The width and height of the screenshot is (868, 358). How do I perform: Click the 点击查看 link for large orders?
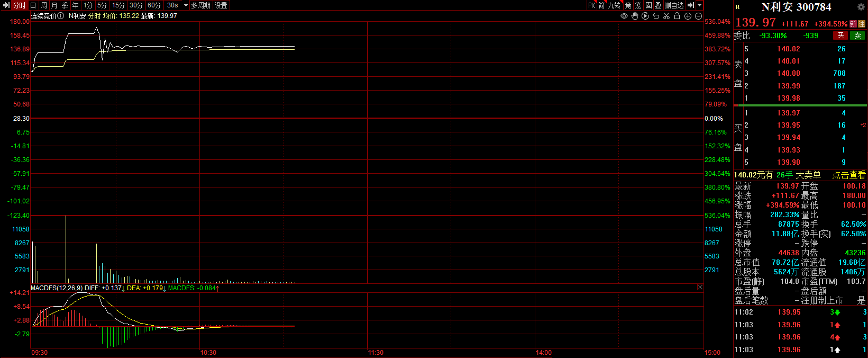tap(848, 175)
